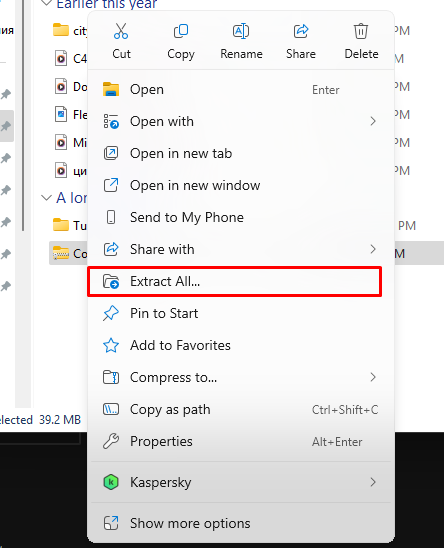Open the Share with submenu

point(241,249)
